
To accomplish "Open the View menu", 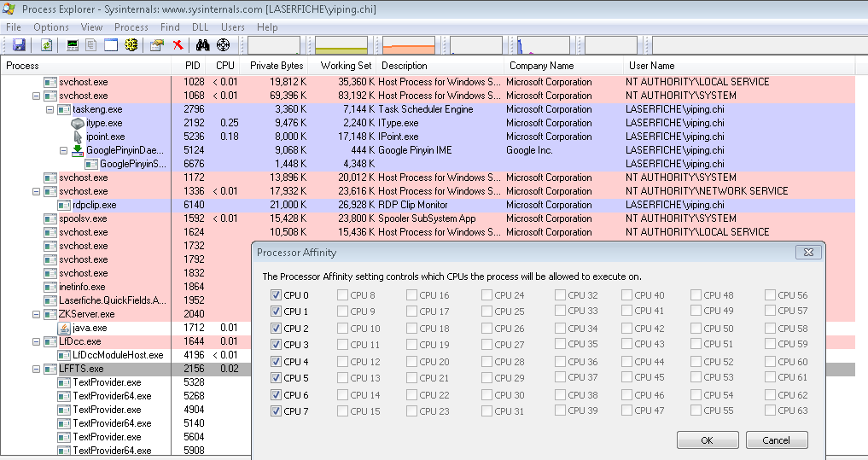I will (x=91, y=27).
